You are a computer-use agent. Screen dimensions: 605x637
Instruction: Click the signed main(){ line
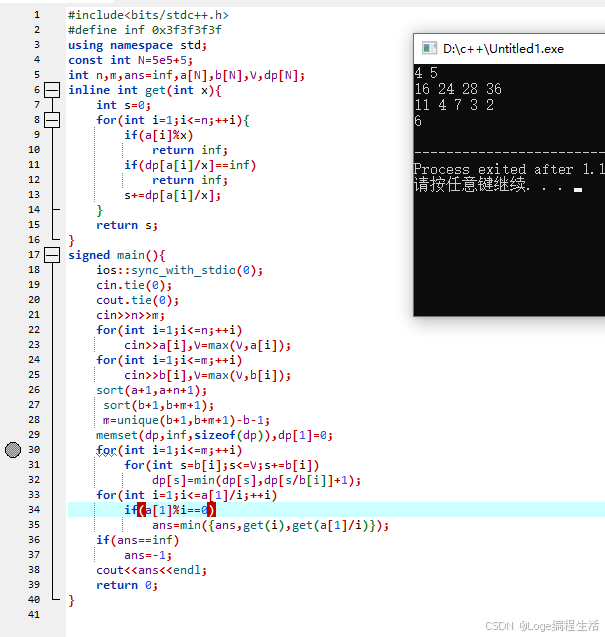tap(117, 255)
